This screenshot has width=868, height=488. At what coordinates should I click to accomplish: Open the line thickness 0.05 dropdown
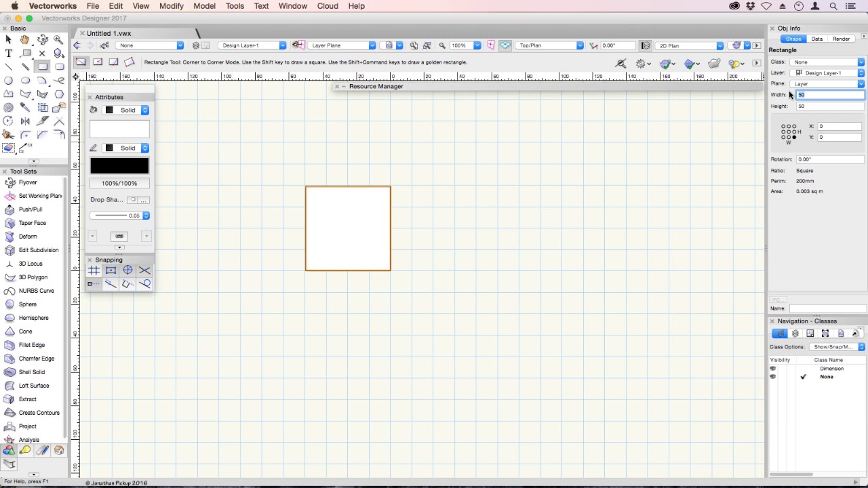tap(120, 216)
